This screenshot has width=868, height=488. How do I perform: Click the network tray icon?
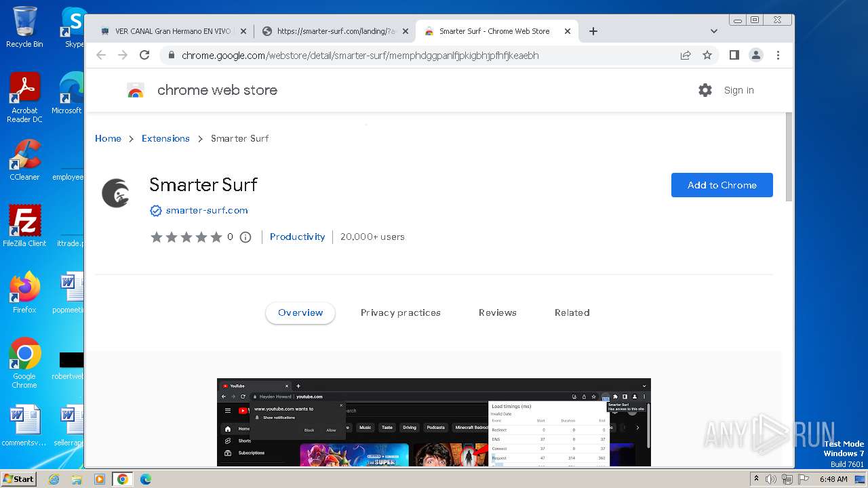pyautogui.click(x=787, y=479)
